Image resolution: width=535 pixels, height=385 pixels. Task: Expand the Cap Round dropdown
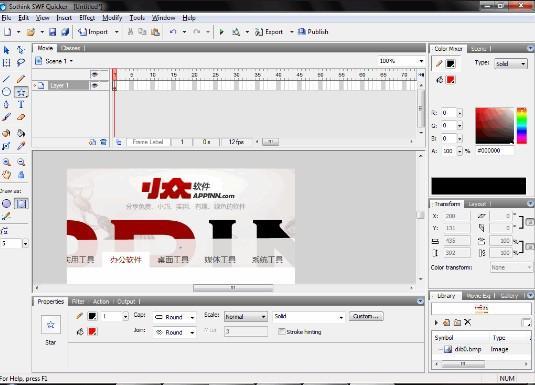pos(174,317)
